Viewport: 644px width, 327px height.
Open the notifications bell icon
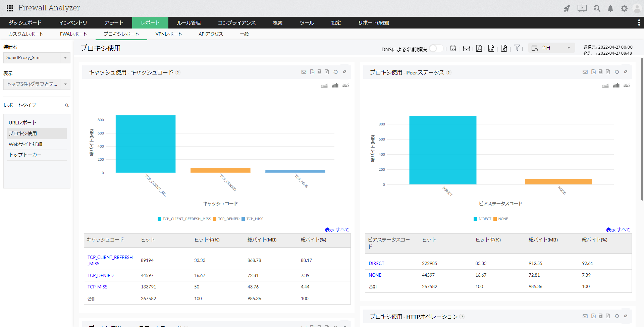tap(610, 8)
